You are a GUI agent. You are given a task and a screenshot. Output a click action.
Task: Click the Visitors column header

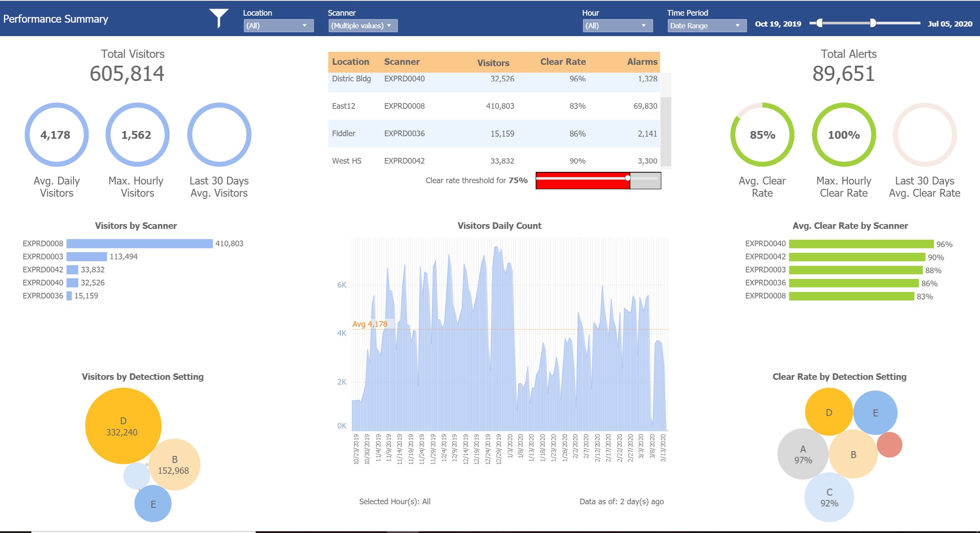[x=493, y=63]
